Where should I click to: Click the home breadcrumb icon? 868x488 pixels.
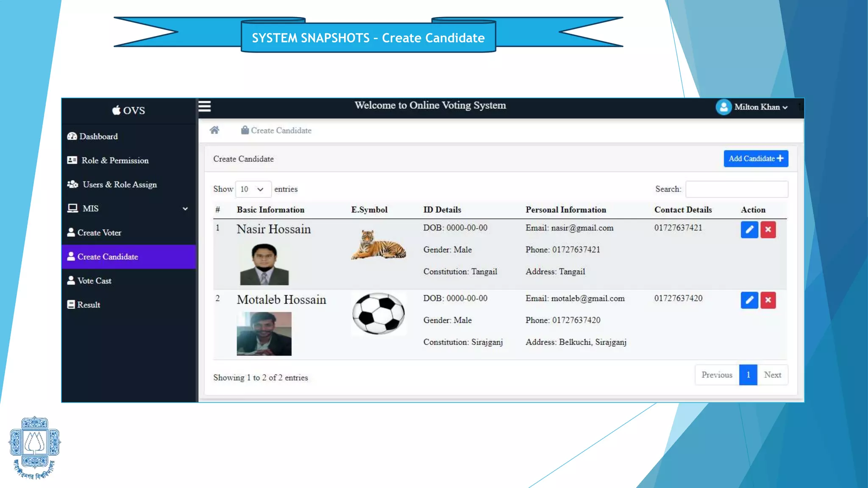[x=214, y=130]
